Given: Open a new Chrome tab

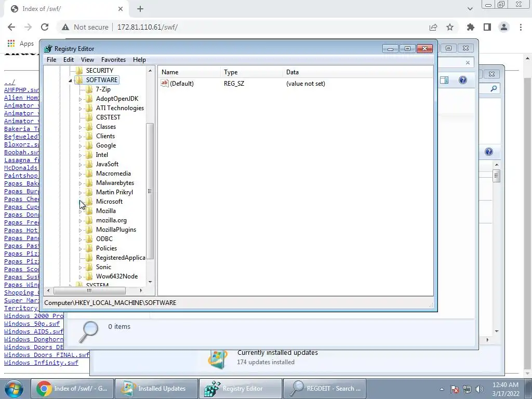Looking at the screenshot, I should (x=140, y=9).
